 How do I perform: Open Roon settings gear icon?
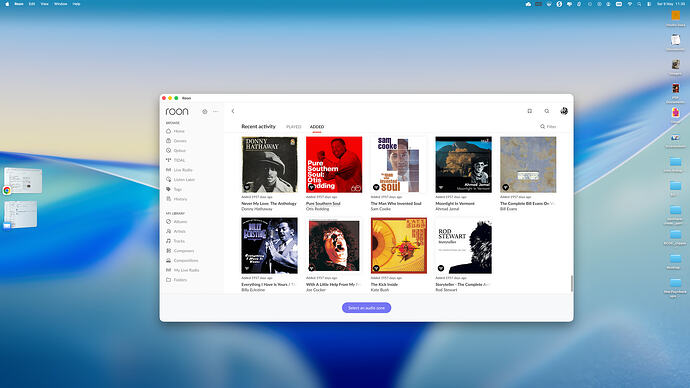coord(205,112)
